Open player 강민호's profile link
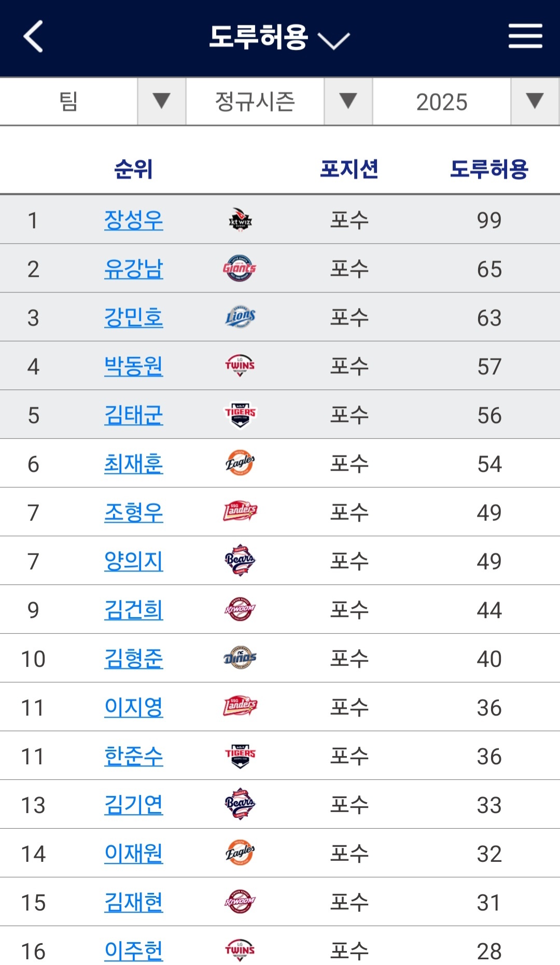 (x=133, y=317)
